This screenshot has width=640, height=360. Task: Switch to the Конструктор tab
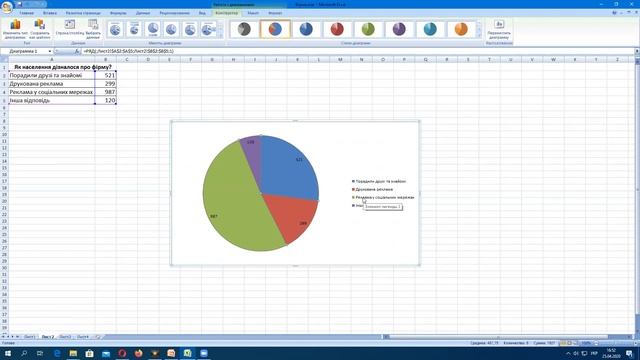227,13
